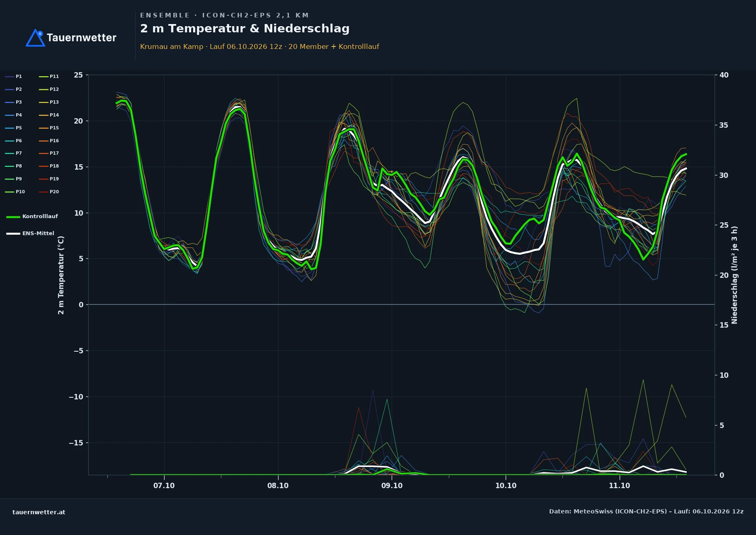Click legend label P9
This screenshot has width=756, height=535.
[13, 179]
